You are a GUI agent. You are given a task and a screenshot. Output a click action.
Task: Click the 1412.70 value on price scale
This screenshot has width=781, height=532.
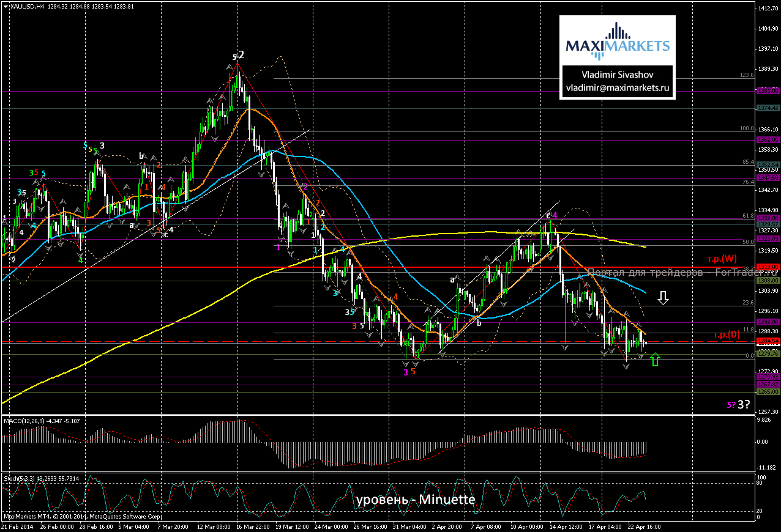click(x=768, y=9)
